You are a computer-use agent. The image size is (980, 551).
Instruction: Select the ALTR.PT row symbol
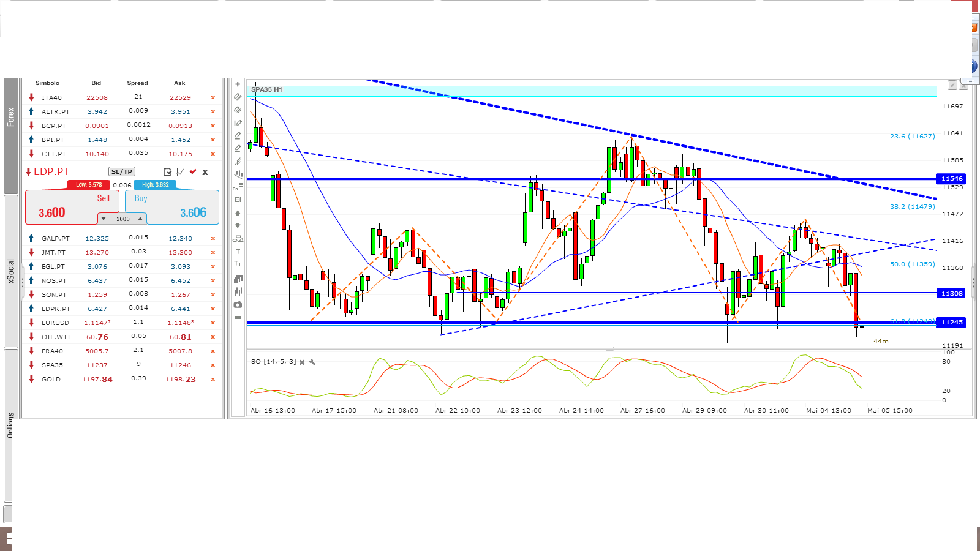pyautogui.click(x=56, y=112)
